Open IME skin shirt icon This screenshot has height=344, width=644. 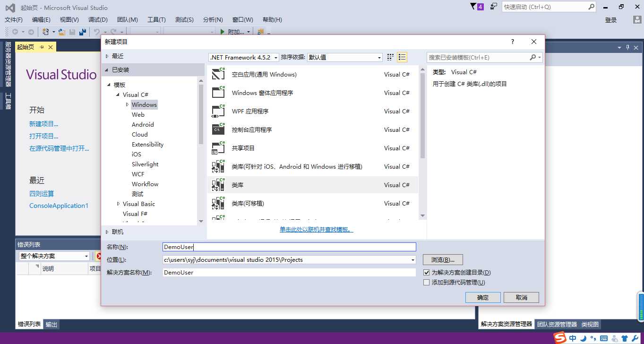pyautogui.click(x=625, y=338)
